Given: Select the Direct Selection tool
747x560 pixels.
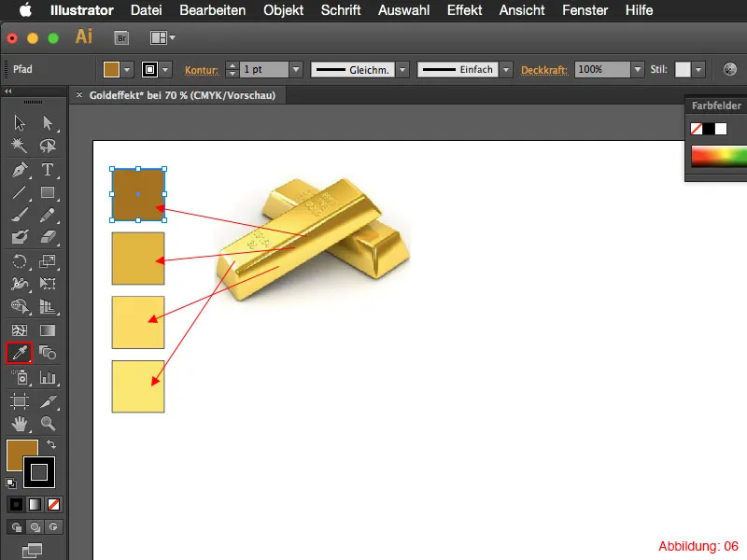Looking at the screenshot, I should point(48,123).
